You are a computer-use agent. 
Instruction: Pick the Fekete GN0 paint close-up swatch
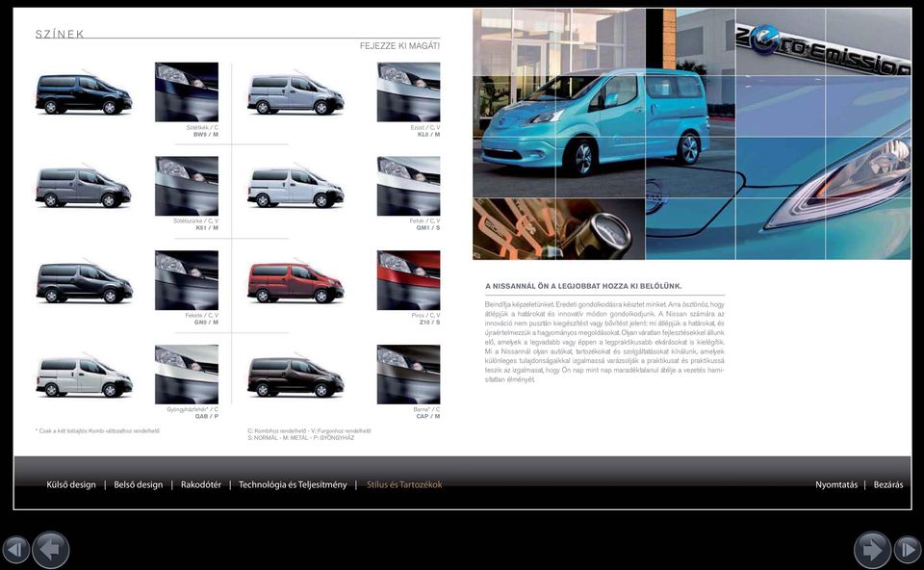tap(186, 280)
